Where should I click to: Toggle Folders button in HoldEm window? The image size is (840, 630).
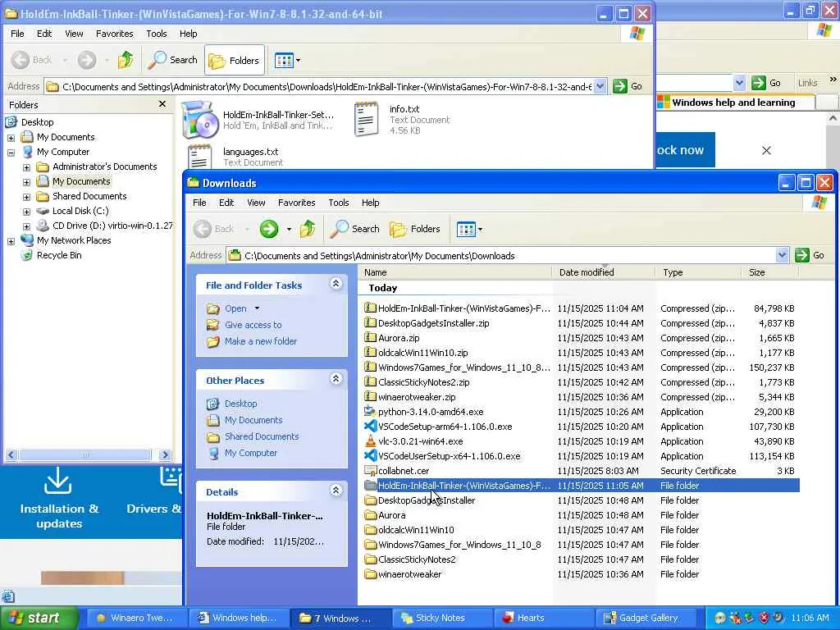point(234,60)
